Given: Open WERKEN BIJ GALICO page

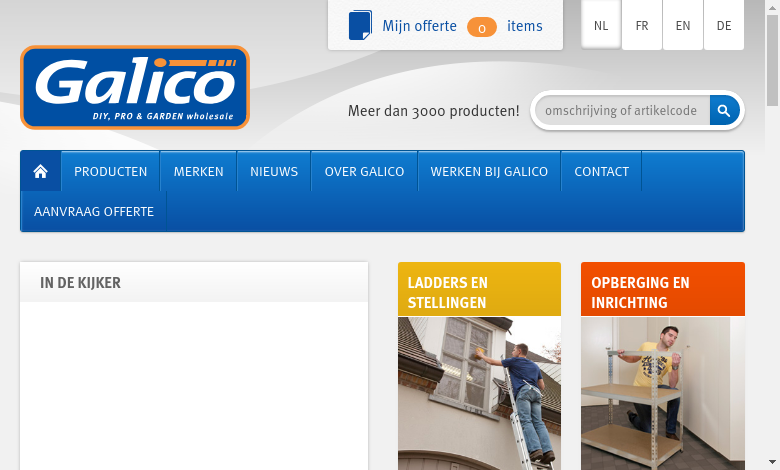Looking at the screenshot, I should point(489,171).
